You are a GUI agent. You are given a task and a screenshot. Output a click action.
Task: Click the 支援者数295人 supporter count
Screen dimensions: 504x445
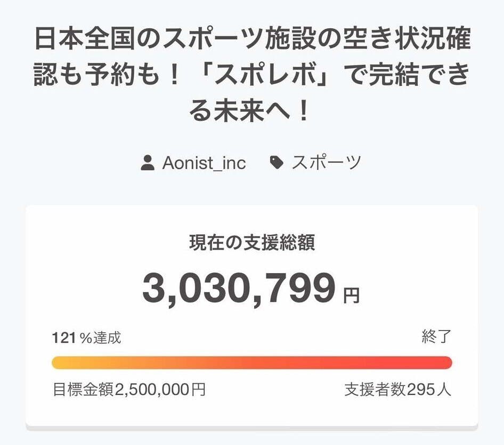[397, 390]
